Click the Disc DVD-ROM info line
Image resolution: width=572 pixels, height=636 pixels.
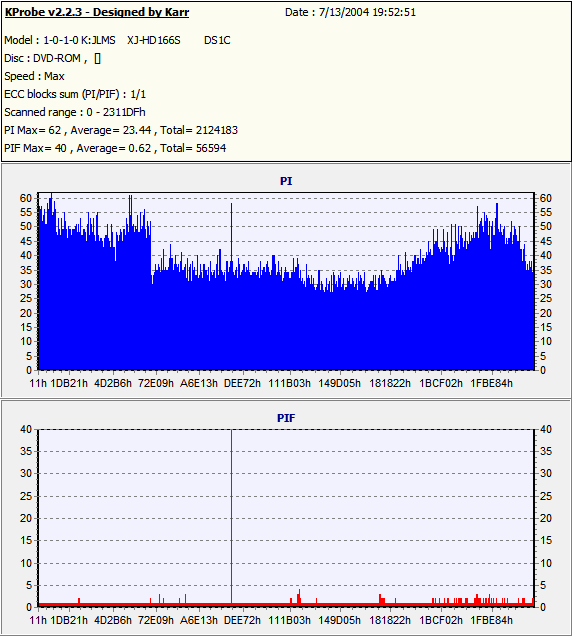pos(52,58)
